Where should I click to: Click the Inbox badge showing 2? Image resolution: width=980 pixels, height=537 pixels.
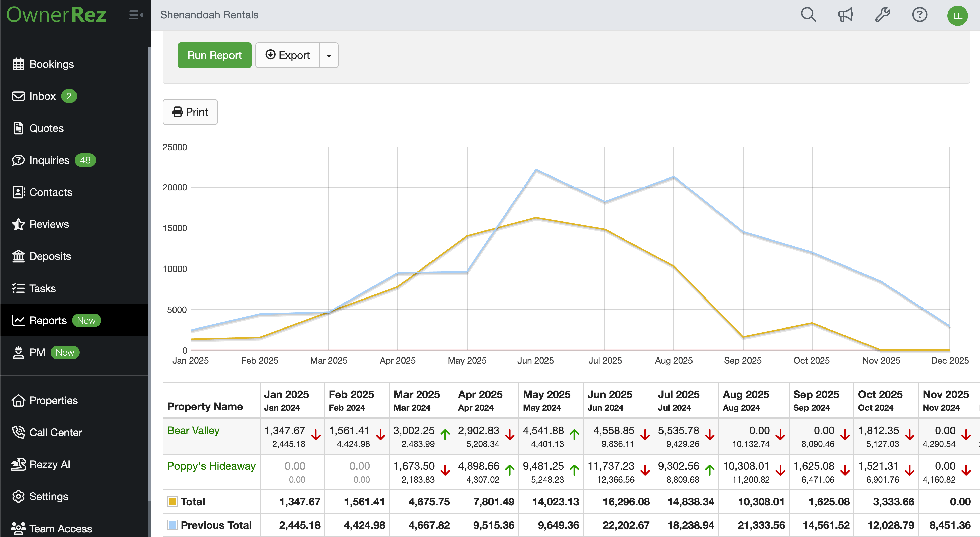coord(69,96)
